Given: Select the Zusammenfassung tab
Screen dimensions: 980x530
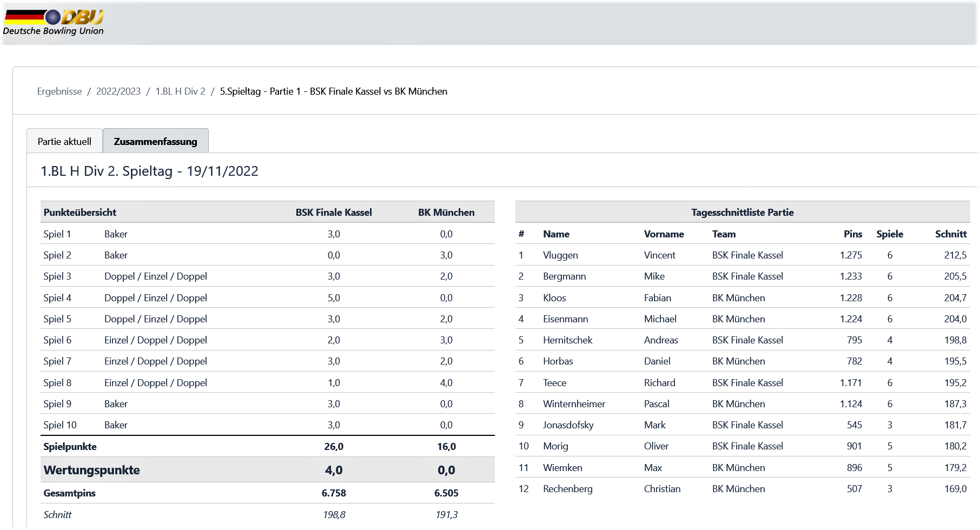Looking at the screenshot, I should pos(156,141).
